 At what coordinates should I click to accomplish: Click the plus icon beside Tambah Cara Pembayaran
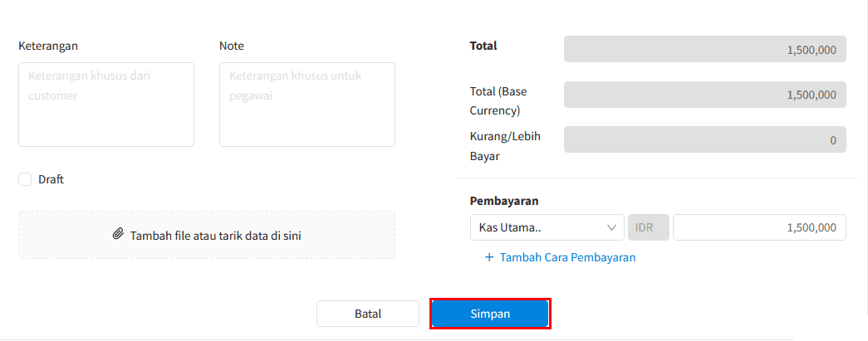[488, 257]
